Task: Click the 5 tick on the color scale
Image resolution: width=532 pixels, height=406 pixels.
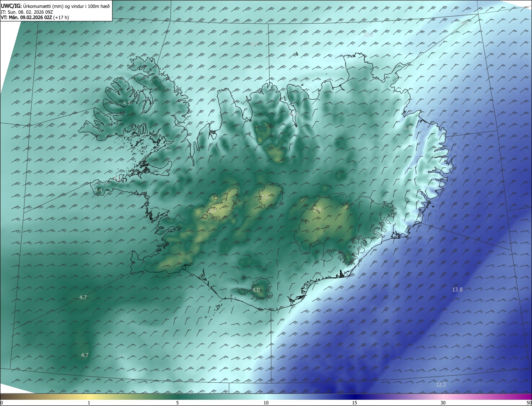Action: [177, 403]
